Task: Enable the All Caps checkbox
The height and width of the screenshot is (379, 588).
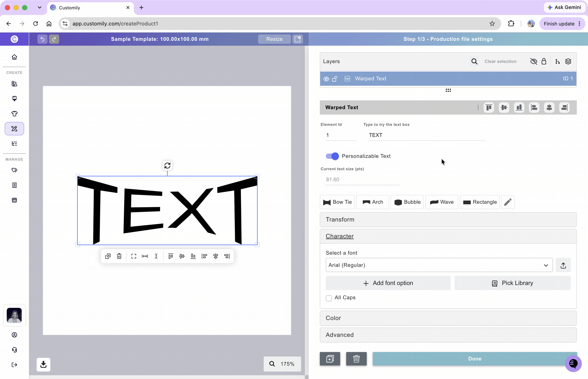Action: point(329,298)
